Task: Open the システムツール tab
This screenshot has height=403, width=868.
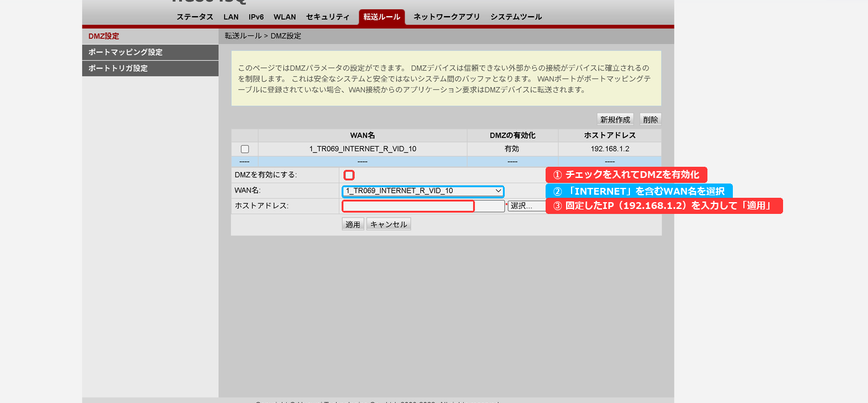Action: pos(516,17)
